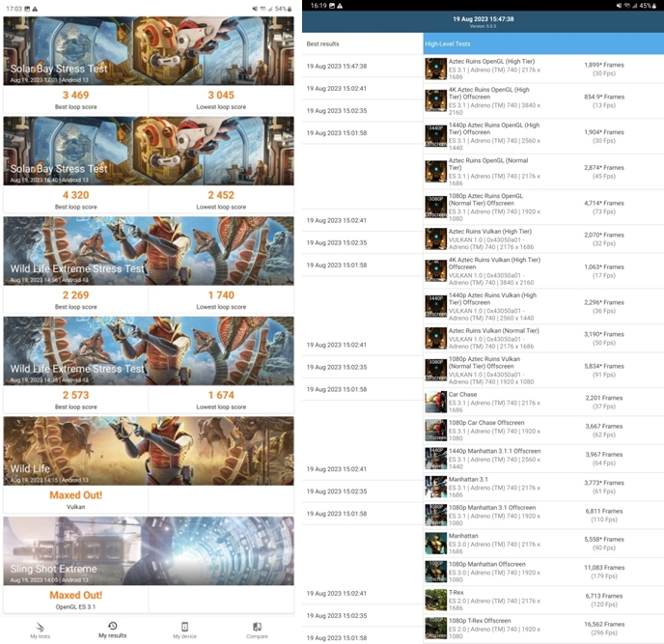Open the T-Rex test thumbnail
This screenshot has height=644, width=664.
point(436,600)
